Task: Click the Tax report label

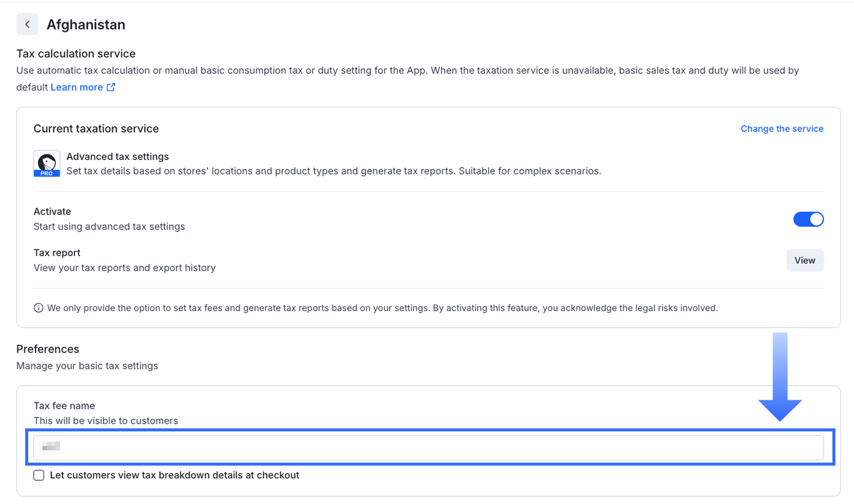Action: (57, 253)
